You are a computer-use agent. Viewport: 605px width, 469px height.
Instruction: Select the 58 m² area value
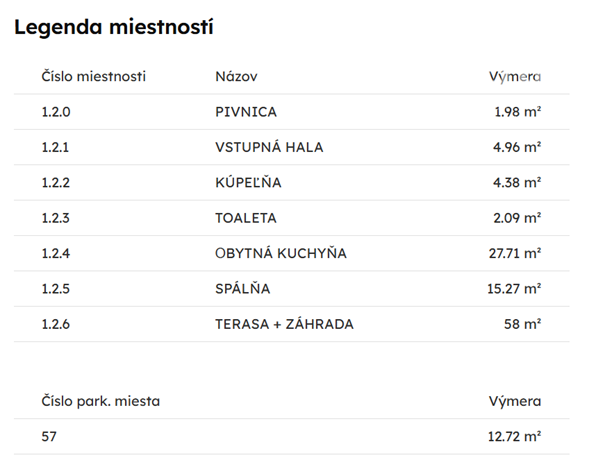523,324
